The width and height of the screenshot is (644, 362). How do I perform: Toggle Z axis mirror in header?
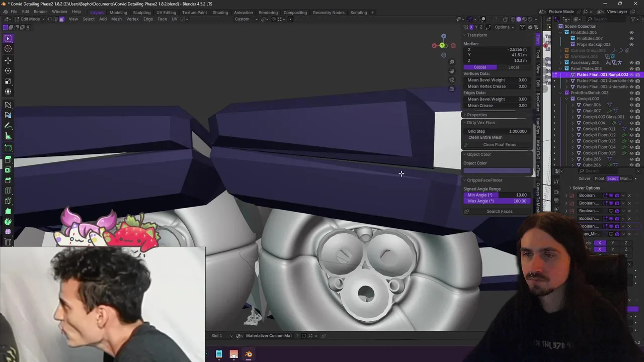[x=481, y=27]
